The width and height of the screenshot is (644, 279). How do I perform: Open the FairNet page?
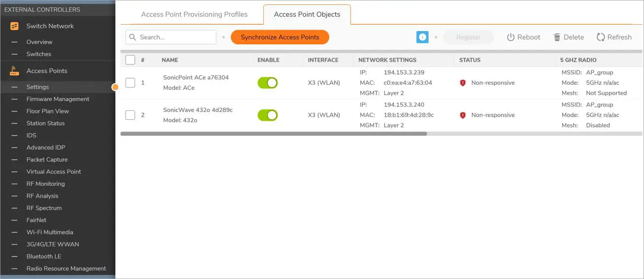[36, 220]
